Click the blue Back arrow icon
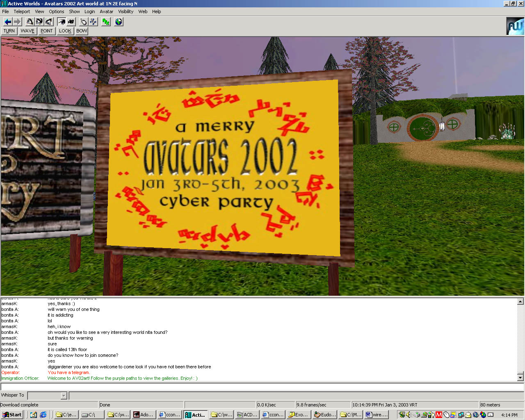The width and height of the screenshot is (525, 420). click(x=7, y=22)
